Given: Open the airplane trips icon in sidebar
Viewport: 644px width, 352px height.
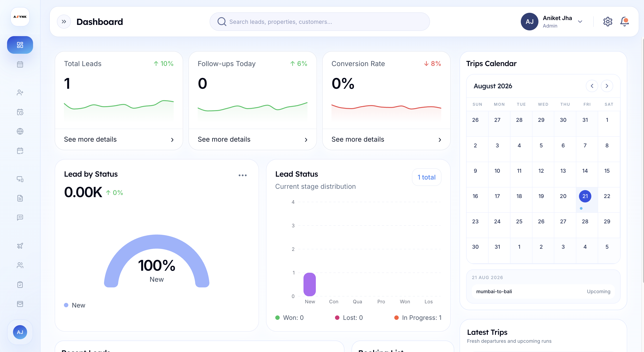Looking at the screenshot, I should [20, 246].
